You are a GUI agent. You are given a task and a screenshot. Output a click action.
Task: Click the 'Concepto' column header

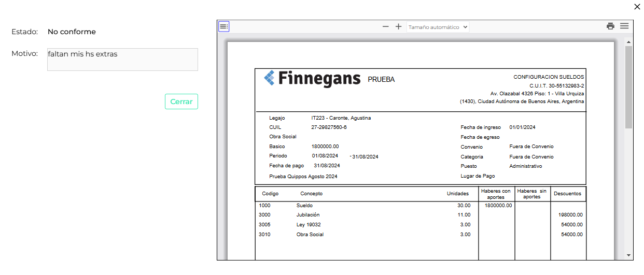tap(312, 194)
